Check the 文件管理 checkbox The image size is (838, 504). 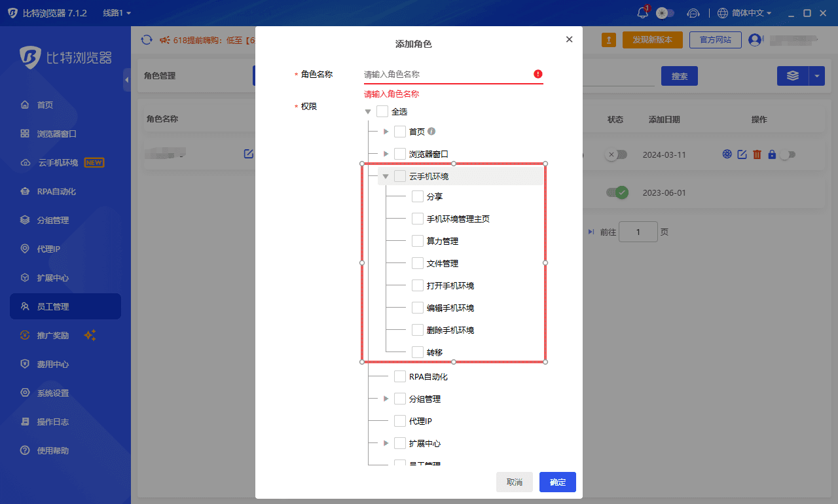click(418, 263)
